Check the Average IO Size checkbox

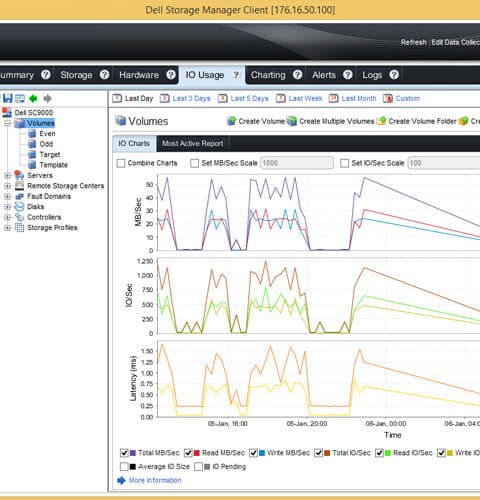124,466
